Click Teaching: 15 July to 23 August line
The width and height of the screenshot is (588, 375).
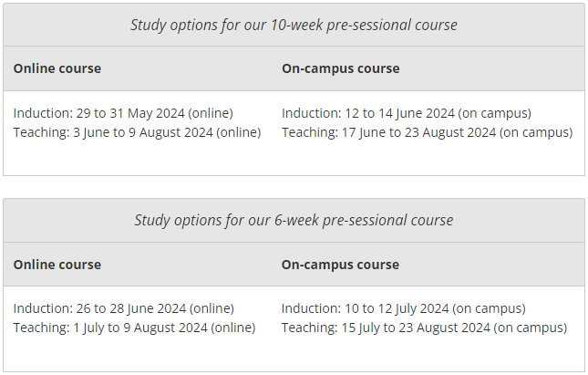[x=424, y=328]
